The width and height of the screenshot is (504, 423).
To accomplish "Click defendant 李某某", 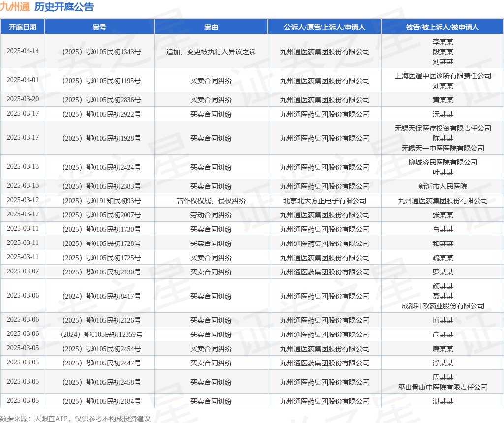I will 443,42.
